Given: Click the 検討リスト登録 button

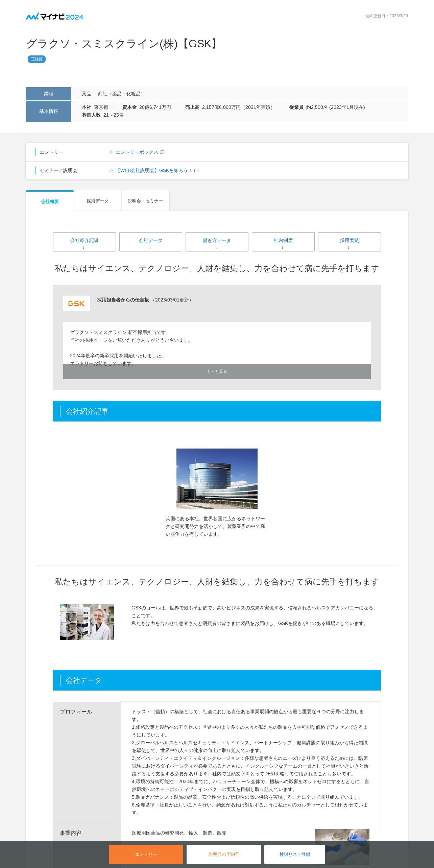Looking at the screenshot, I should tap(295, 854).
